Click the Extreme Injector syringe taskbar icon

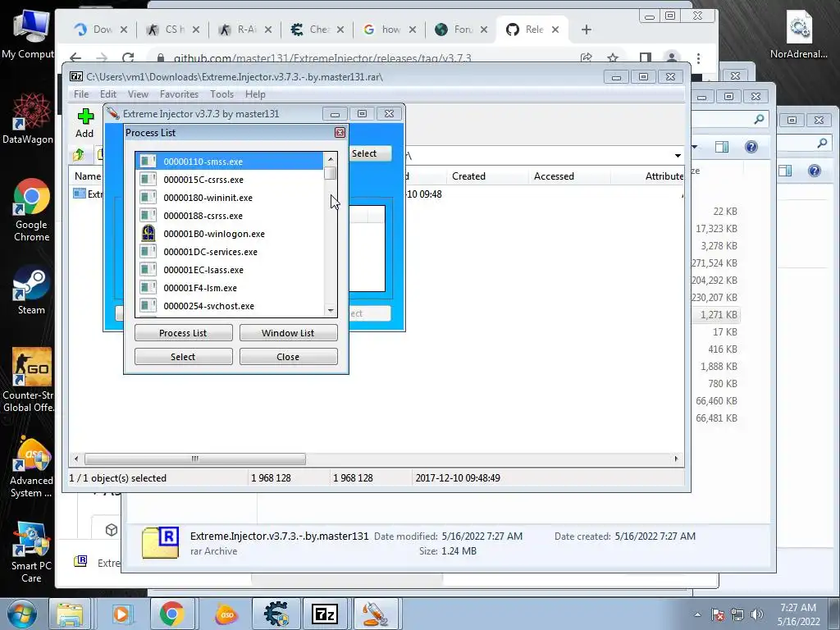375,614
